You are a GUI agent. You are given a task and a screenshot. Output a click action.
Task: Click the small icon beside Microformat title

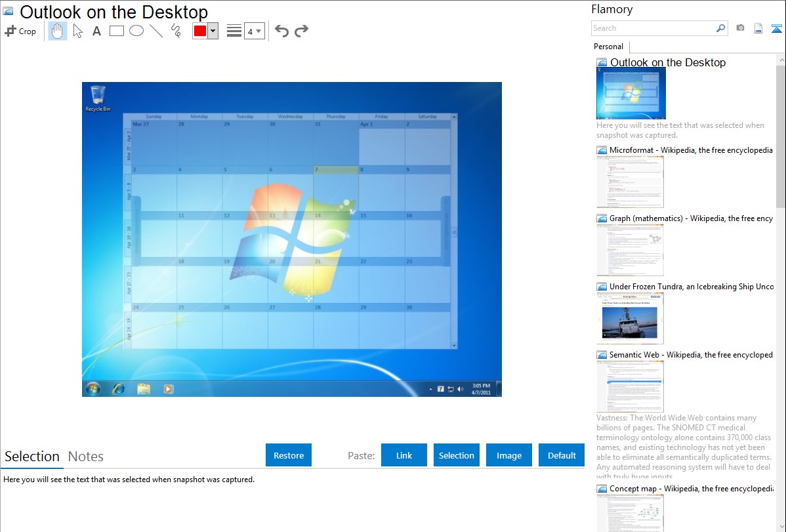602,150
